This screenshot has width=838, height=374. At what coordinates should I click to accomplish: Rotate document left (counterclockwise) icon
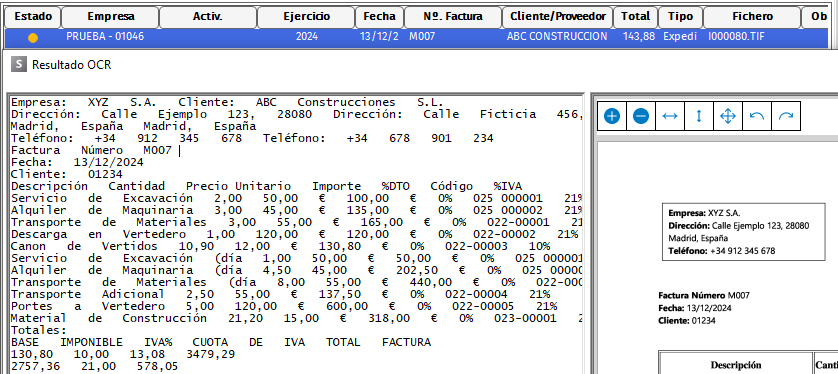pos(757,116)
